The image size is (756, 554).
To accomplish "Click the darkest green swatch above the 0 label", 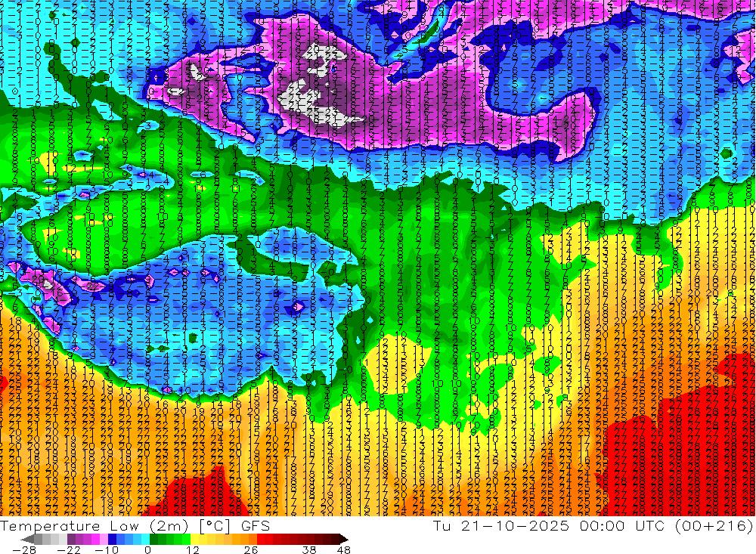I will tap(153, 539).
